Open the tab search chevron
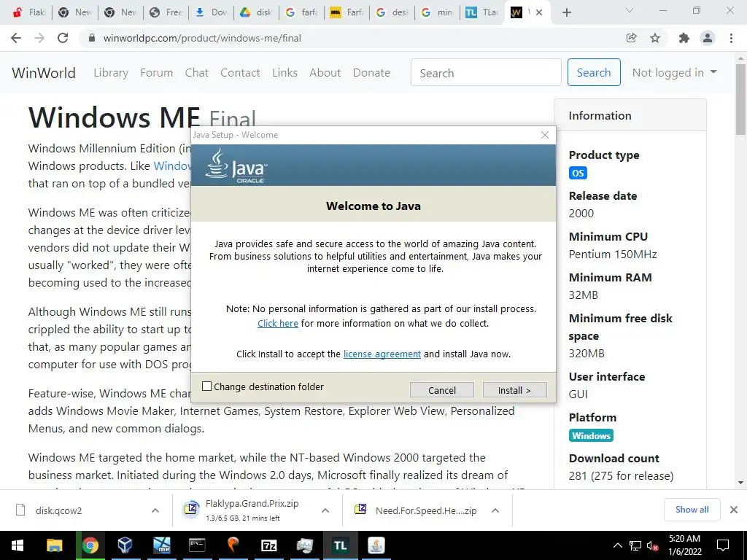Screen dimensions: 747x560 click(x=630, y=10)
